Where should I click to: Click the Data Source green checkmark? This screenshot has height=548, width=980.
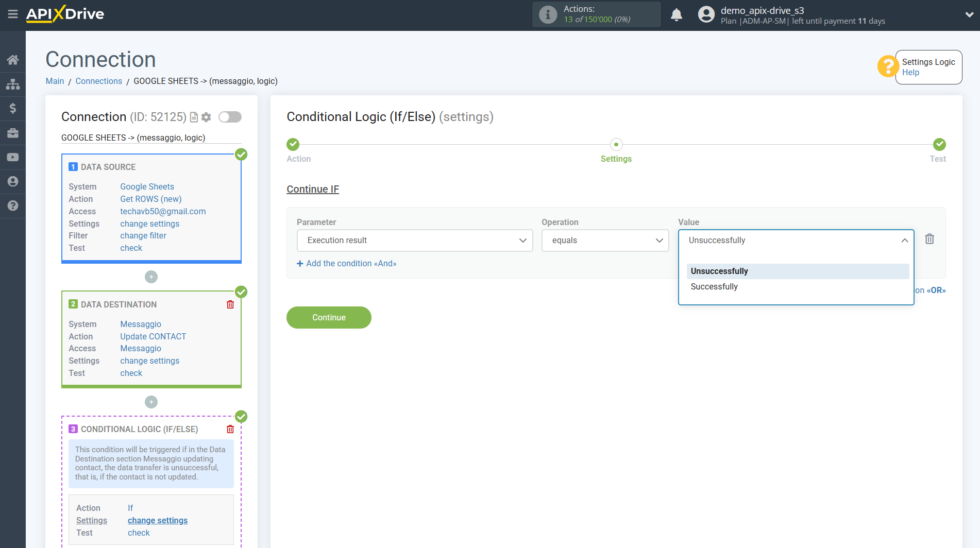[x=241, y=155]
